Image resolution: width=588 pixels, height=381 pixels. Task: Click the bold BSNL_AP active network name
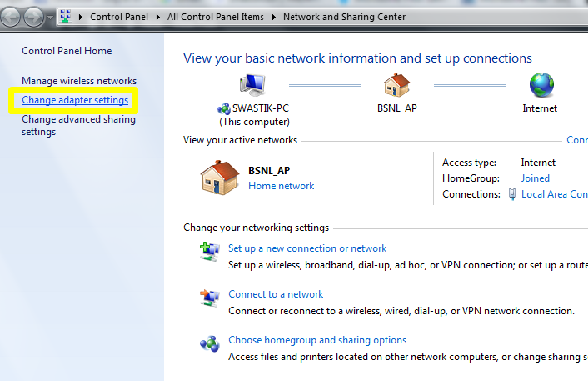pyautogui.click(x=269, y=171)
